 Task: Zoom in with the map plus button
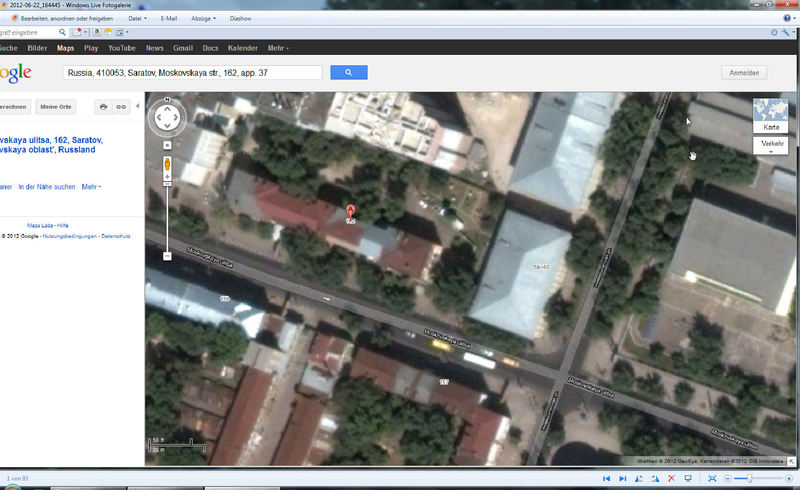(x=167, y=146)
